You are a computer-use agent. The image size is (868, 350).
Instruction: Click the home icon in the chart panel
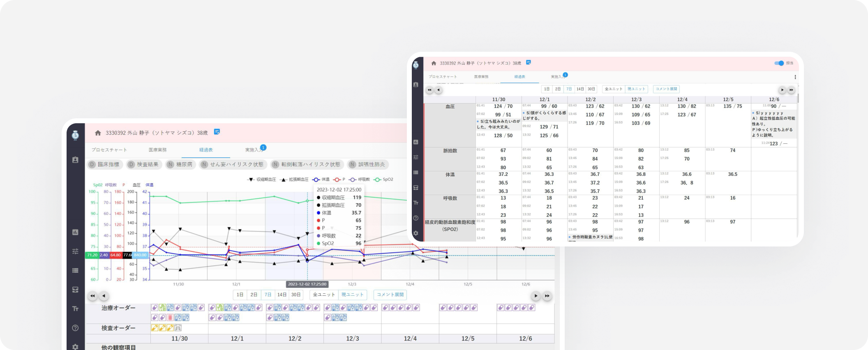[98, 133]
